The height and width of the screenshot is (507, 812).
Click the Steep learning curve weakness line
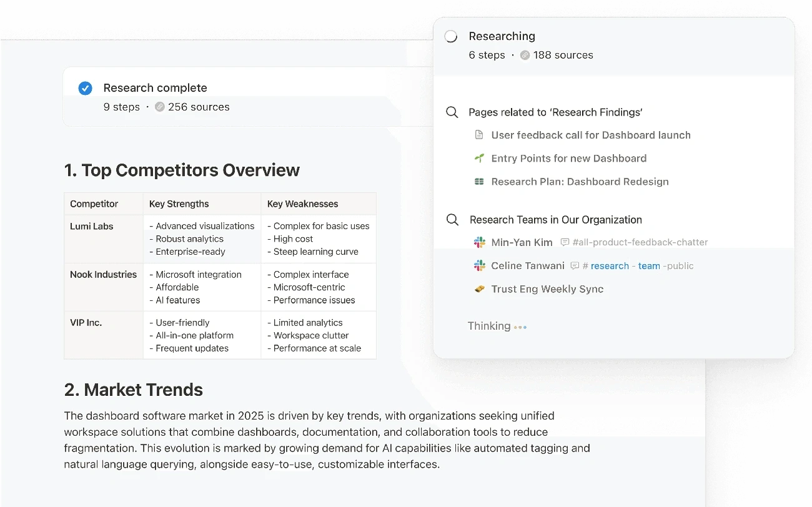[313, 252]
